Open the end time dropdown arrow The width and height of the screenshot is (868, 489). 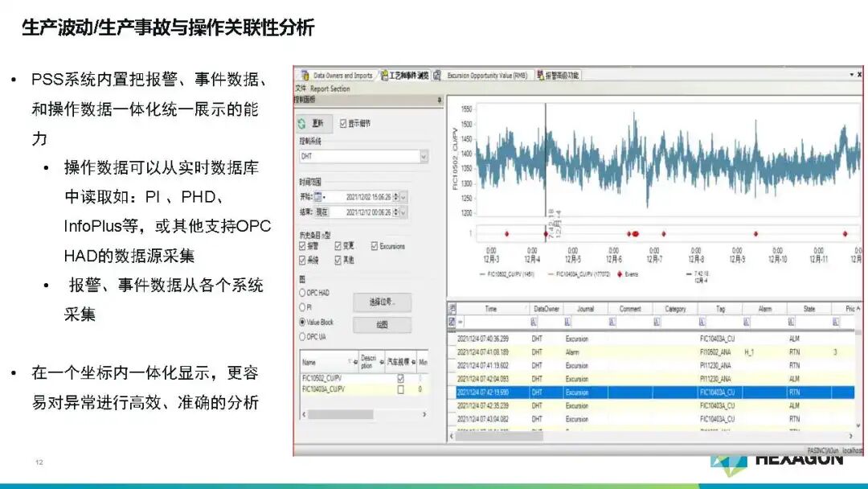(403, 212)
